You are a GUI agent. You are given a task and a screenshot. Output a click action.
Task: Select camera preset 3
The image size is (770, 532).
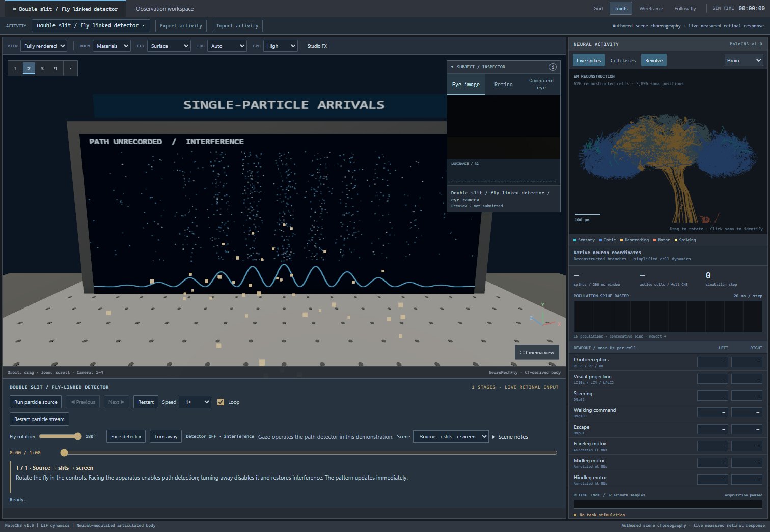click(42, 68)
